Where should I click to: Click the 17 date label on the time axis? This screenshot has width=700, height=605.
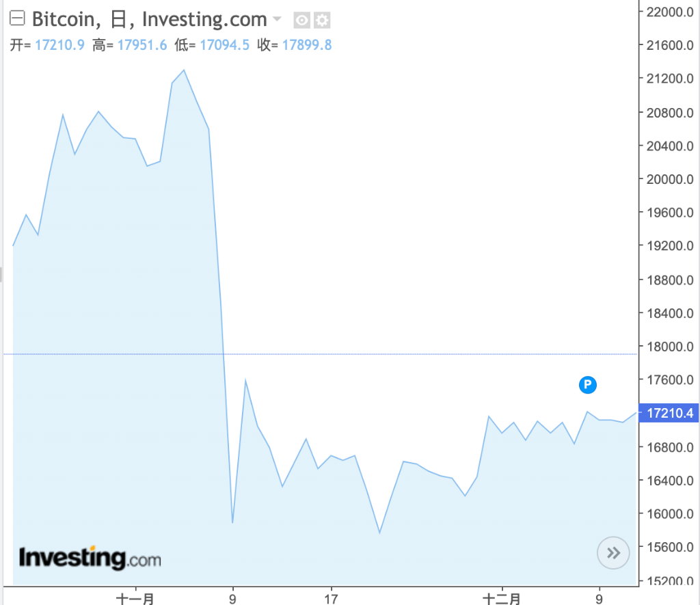331,598
